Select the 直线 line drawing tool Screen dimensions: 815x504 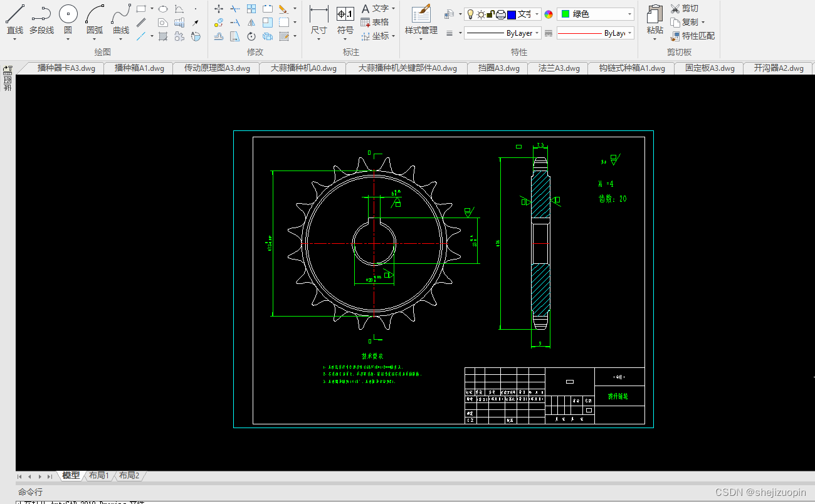tap(15, 20)
